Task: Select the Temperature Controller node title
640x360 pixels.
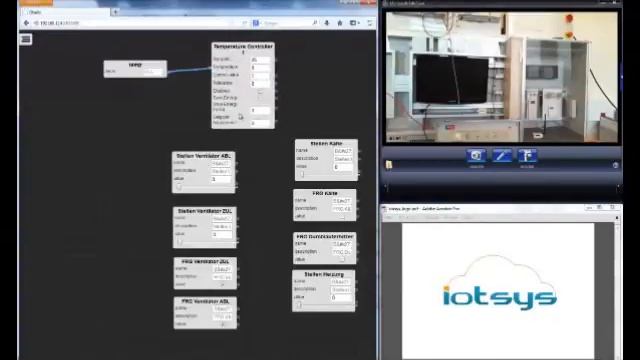Action: [x=243, y=49]
